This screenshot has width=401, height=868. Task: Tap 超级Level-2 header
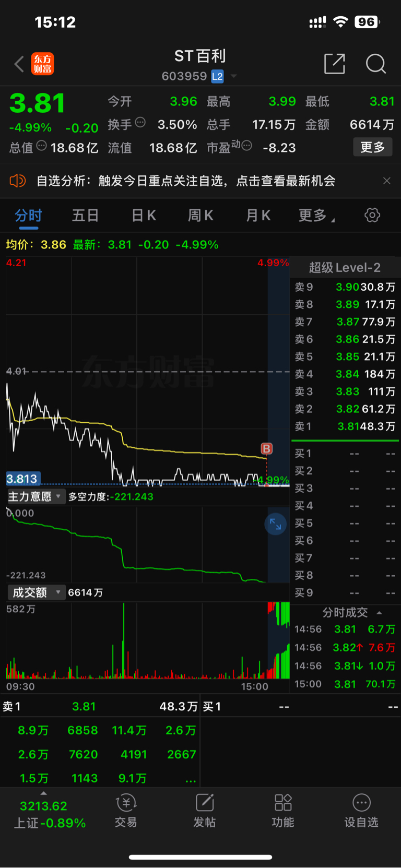(345, 268)
